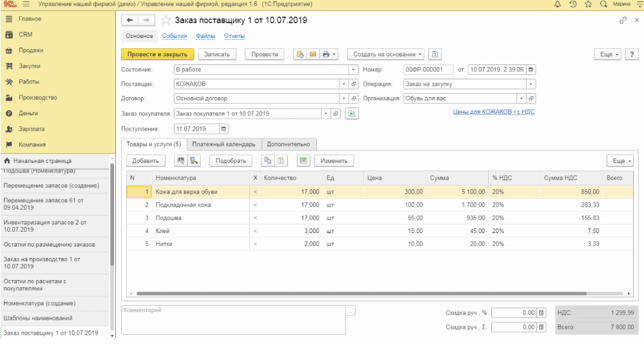This screenshot has width=644, height=345.
Task: Open Платежный календарь tab
Action: (x=224, y=145)
